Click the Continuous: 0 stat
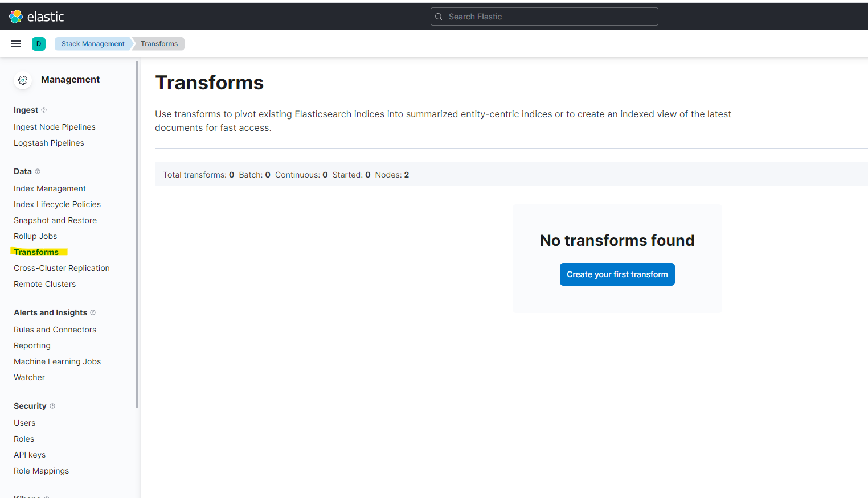The width and height of the screenshot is (868, 498). point(301,175)
